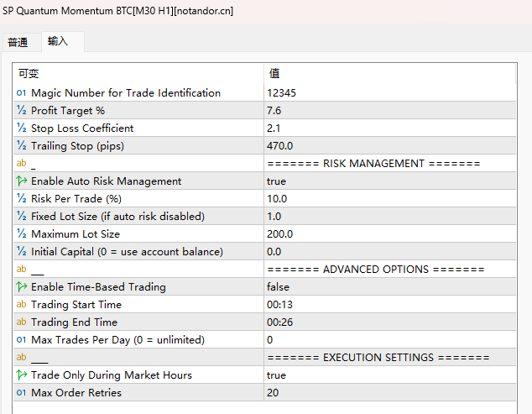
Task: Edit the Trading End Time value 00:26
Action: pyautogui.click(x=390, y=322)
